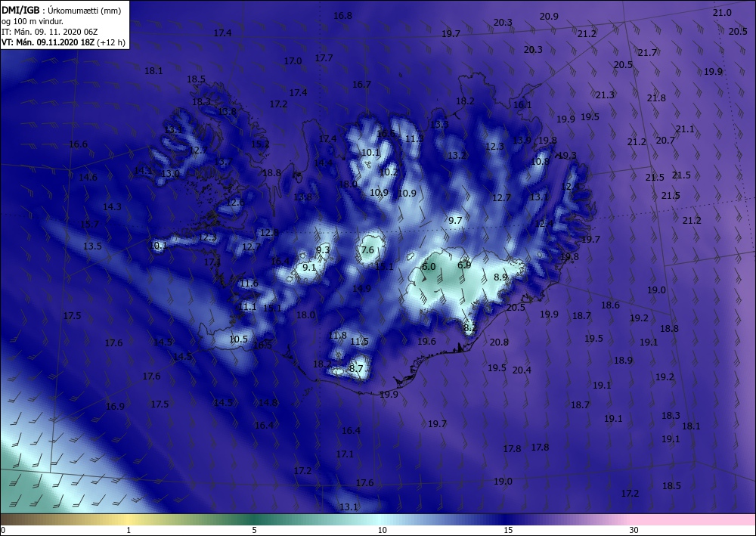Click the map value 20.9
Viewport: 756px width, 536px height.
click(549, 17)
